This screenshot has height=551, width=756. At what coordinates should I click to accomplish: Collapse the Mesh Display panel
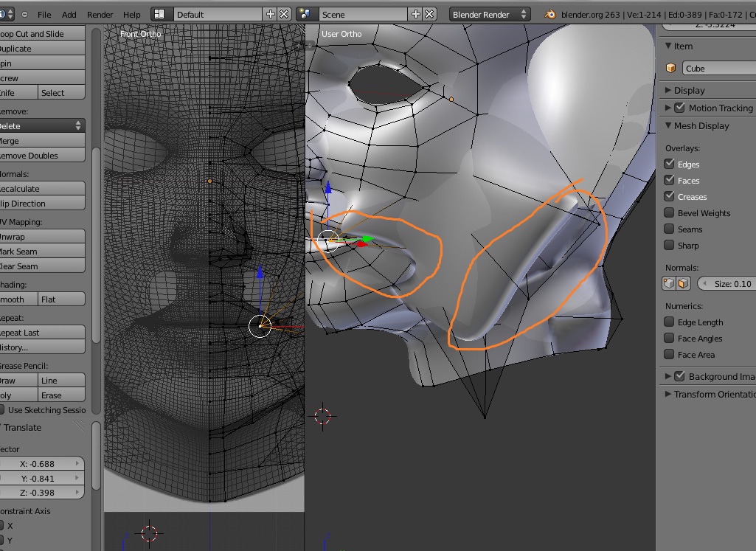point(668,125)
